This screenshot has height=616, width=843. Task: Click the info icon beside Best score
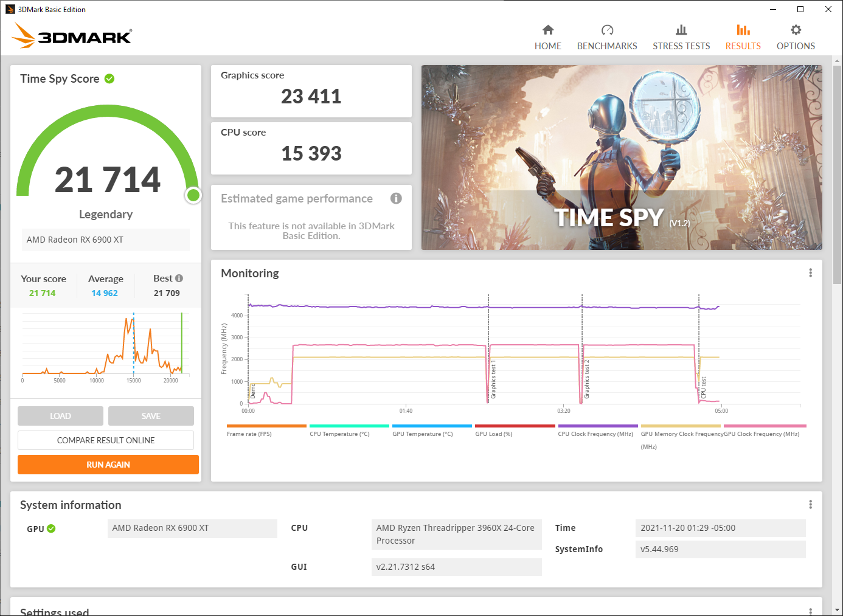(179, 278)
